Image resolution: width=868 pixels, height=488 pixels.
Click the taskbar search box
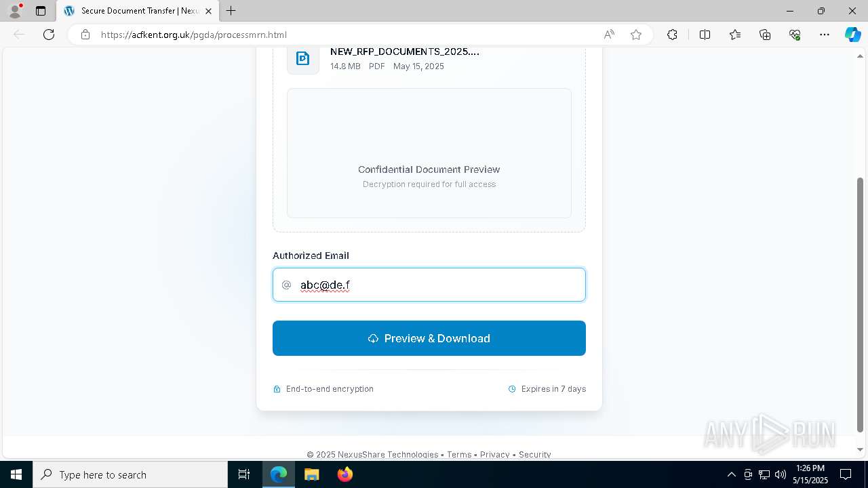coord(130,474)
